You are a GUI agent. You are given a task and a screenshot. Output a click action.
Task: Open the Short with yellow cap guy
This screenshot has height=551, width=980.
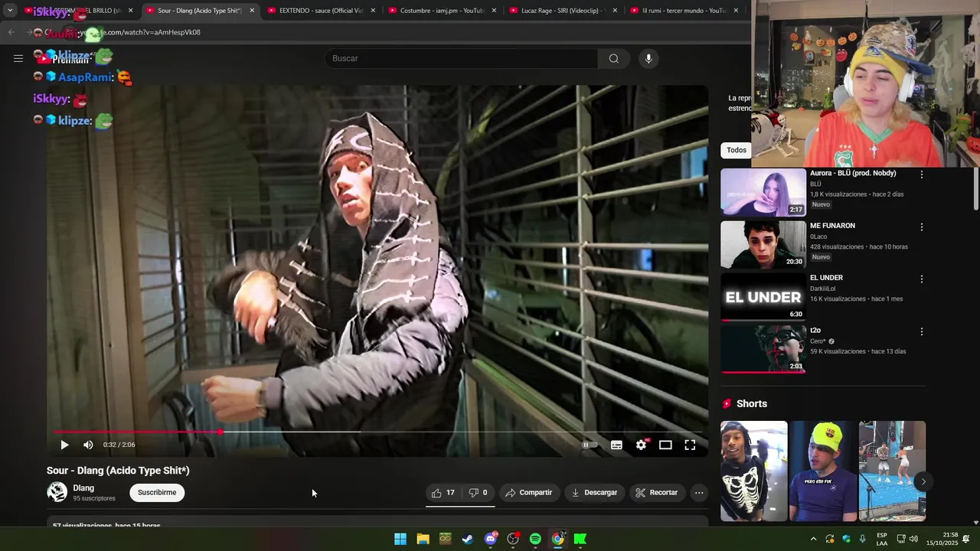(823, 471)
